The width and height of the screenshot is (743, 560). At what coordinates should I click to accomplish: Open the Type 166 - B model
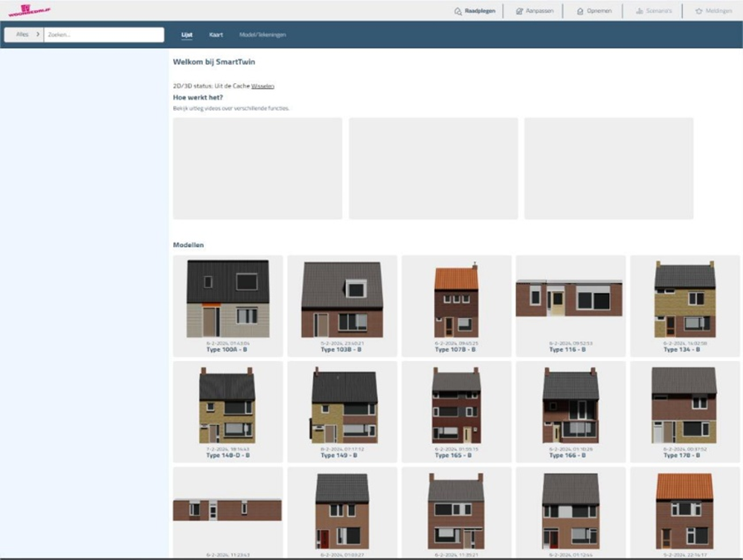click(570, 411)
